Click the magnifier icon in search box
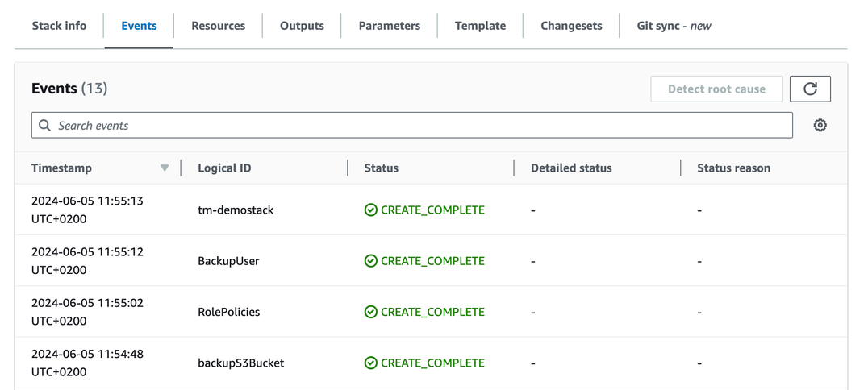Image resolution: width=868 pixels, height=390 pixels. coord(45,126)
